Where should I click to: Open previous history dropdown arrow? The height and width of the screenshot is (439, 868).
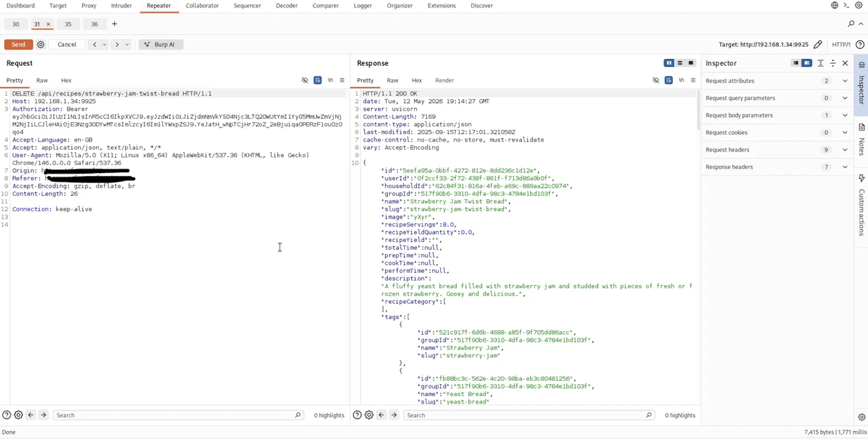pyautogui.click(x=104, y=45)
